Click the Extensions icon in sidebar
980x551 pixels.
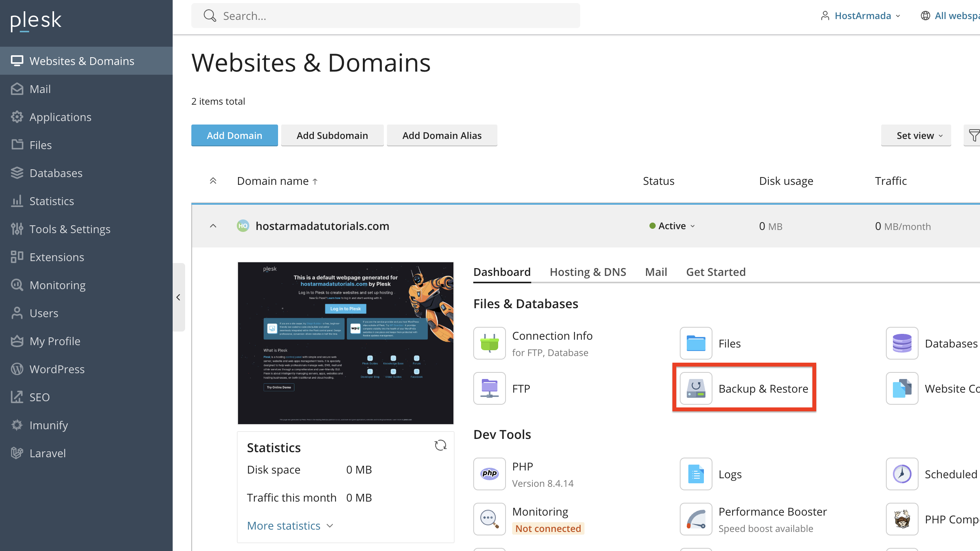click(17, 257)
